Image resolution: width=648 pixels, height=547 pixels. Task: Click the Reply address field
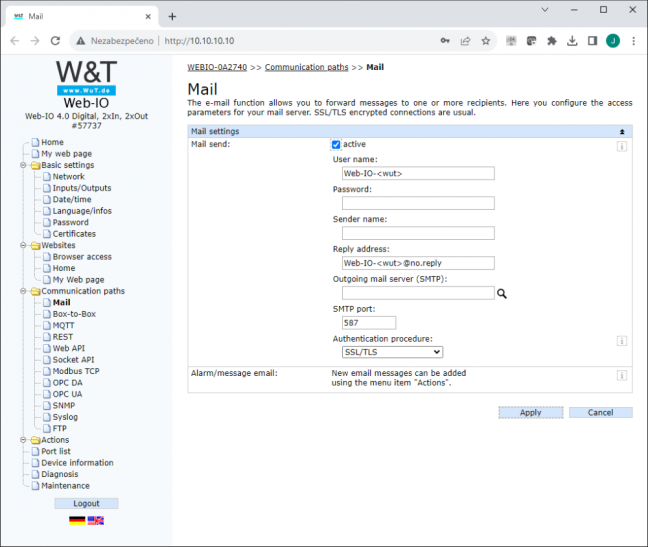(x=418, y=263)
